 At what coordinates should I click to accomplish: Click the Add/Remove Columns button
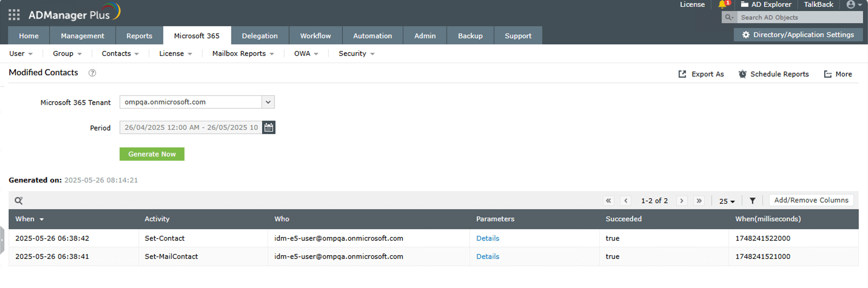(x=811, y=200)
